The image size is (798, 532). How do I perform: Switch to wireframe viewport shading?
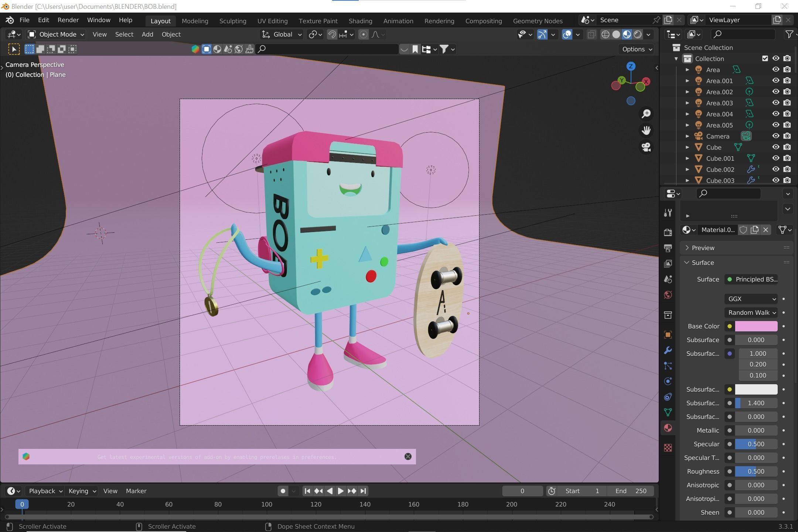(x=605, y=34)
